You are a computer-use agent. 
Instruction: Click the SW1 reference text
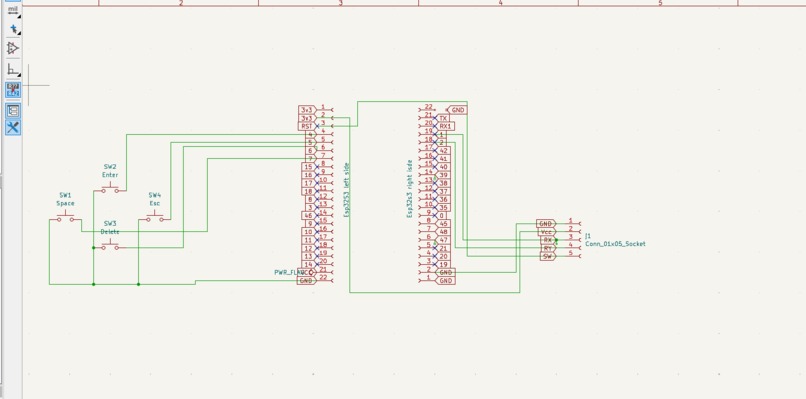65,195
